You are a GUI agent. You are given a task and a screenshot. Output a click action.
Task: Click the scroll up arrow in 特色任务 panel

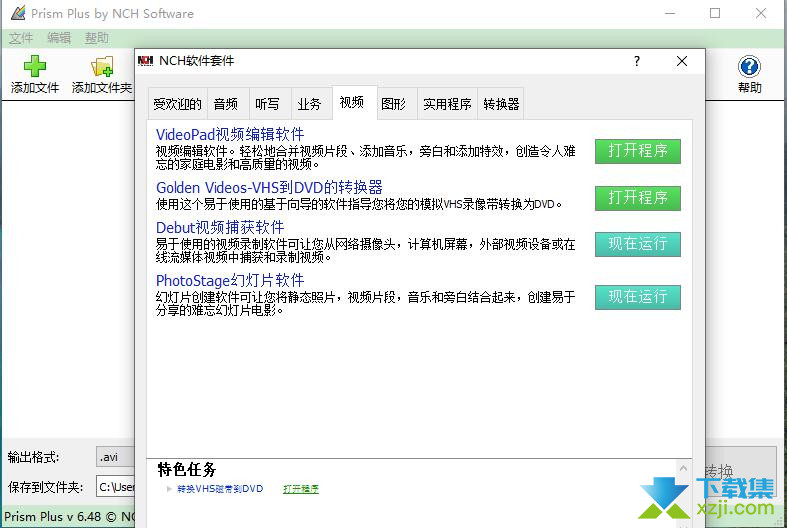pyautogui.click(x=683, y=468)
